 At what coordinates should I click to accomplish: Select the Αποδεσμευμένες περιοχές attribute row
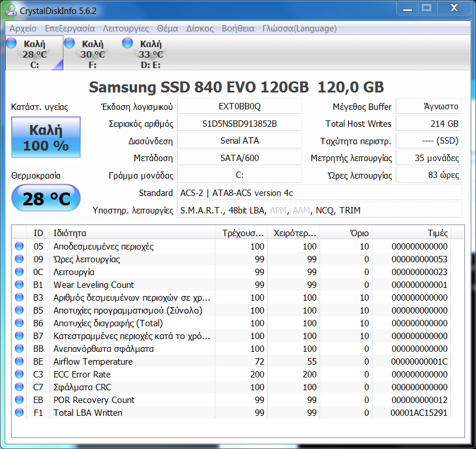click(x=233, y=246)
